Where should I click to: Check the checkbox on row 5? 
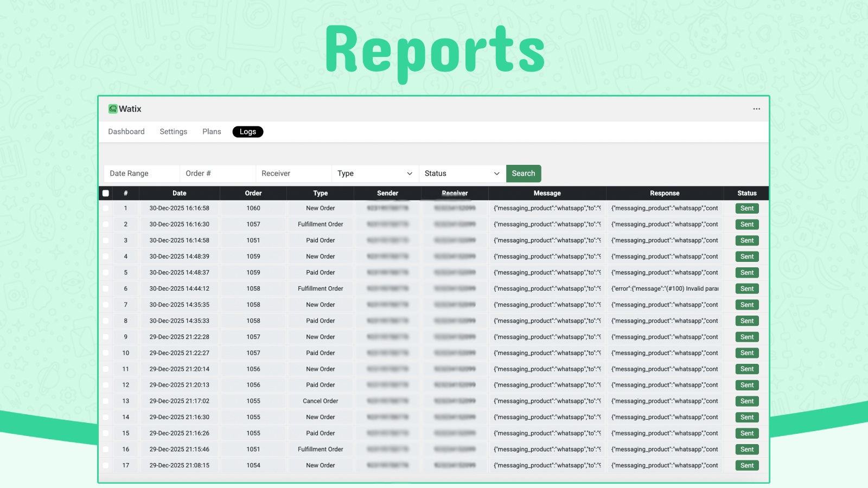[x=106, y=272]
